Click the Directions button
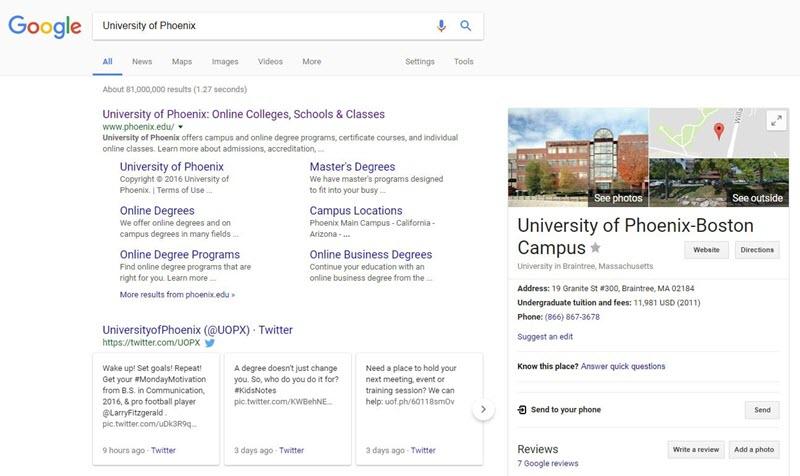Viewport: 800px width, 476px height. click(757, 250)
